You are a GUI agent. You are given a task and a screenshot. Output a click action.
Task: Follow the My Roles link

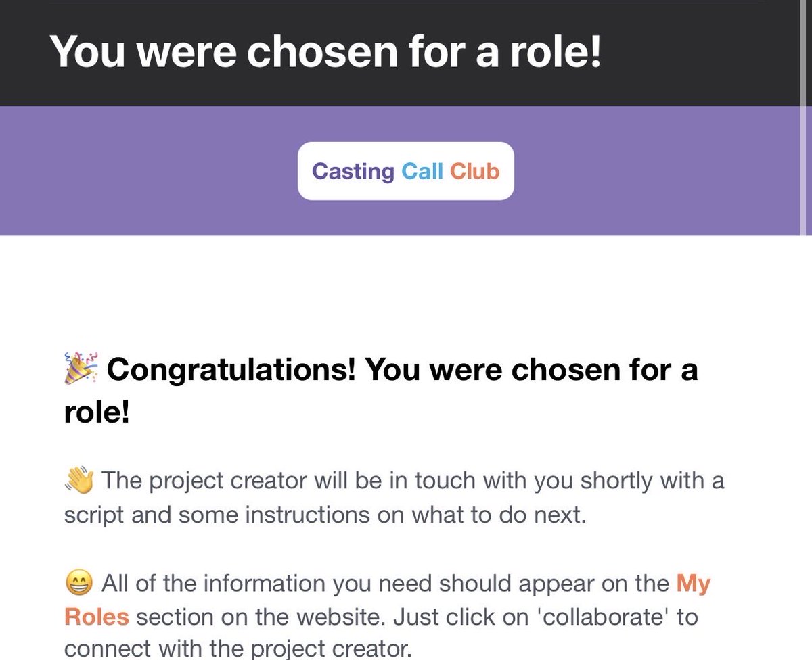(694, 584)
